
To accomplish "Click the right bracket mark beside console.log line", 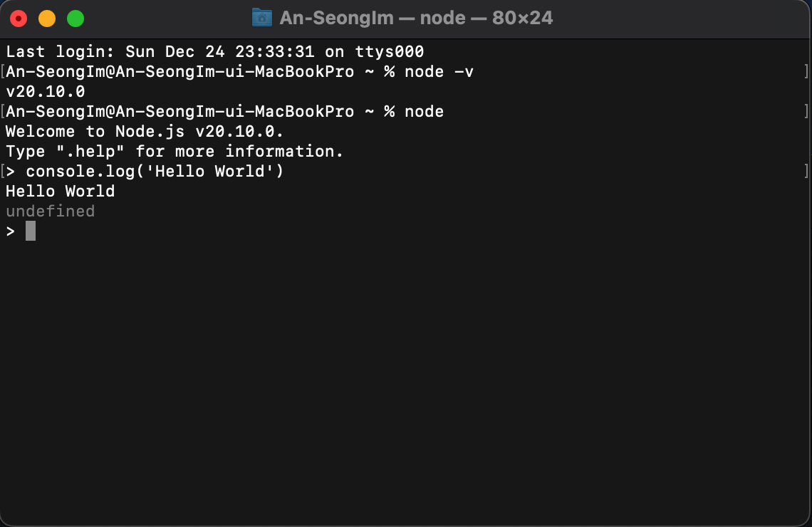I will [x=806, y=172].
